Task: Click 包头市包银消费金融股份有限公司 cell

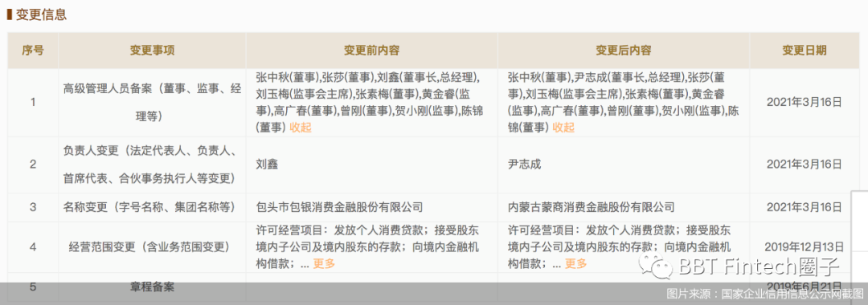Action: tap(339, 207)
